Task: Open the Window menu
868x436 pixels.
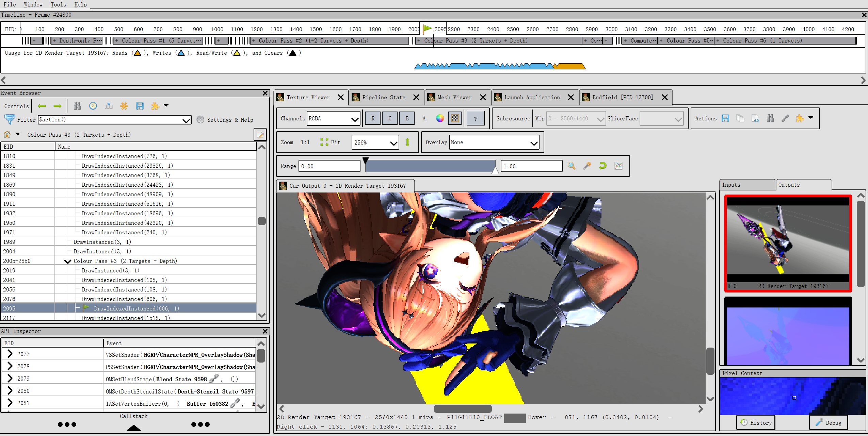Action: [x=33, y=4]
